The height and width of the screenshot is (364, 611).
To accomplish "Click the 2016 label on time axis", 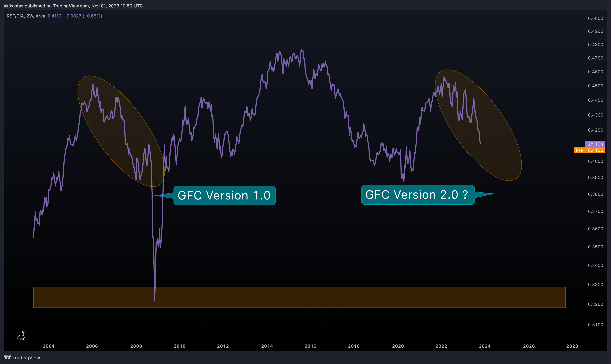I will 311,346.
